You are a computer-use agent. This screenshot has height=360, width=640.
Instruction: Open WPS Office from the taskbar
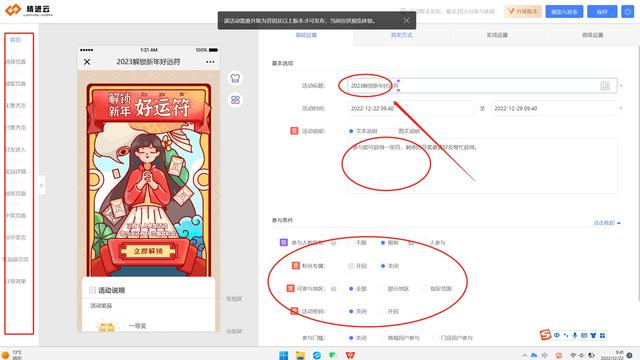click(x=350, y=355)
